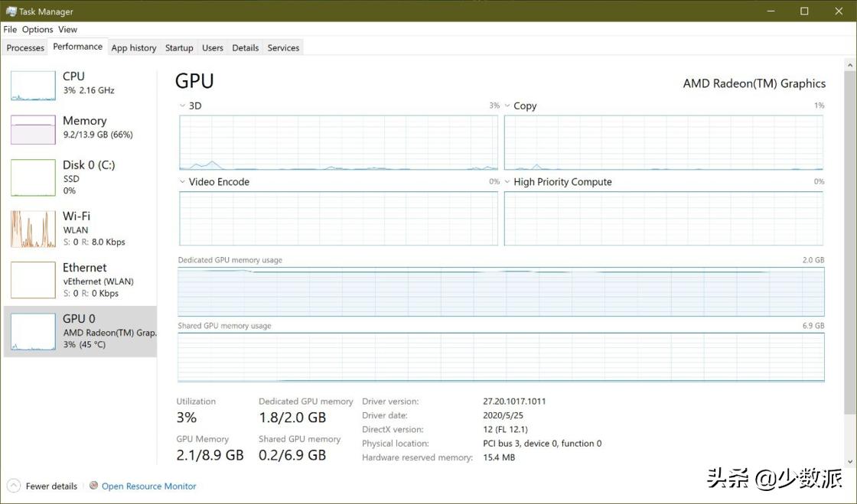
Task: Select the Disk 0 (C:) thumbnail graph
Action: 34,177
